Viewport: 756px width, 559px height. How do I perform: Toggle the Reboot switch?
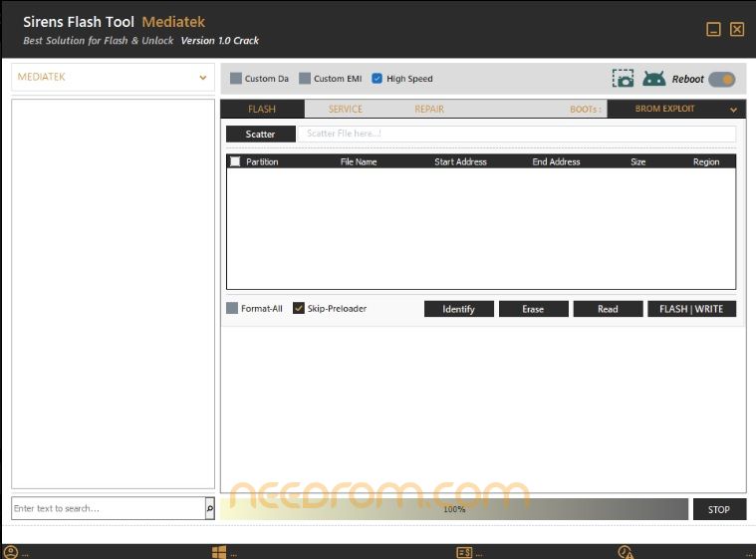click(722, 79)
